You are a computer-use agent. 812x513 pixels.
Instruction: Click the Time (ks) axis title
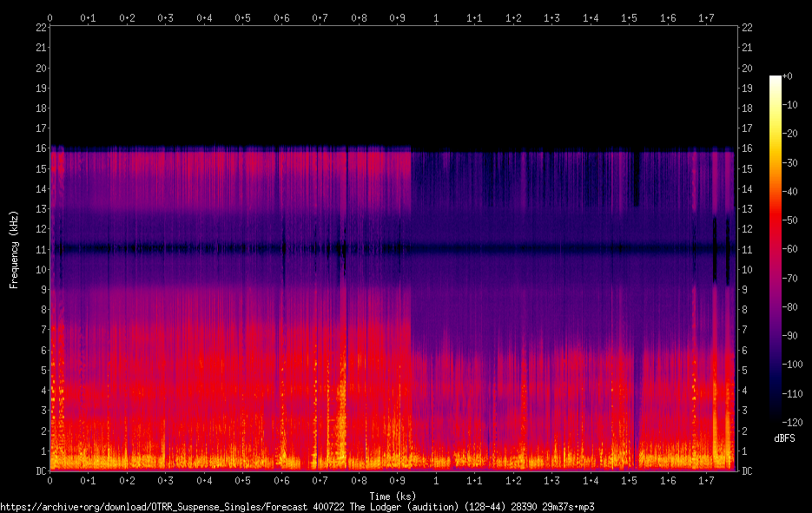[x=393, y=496]
